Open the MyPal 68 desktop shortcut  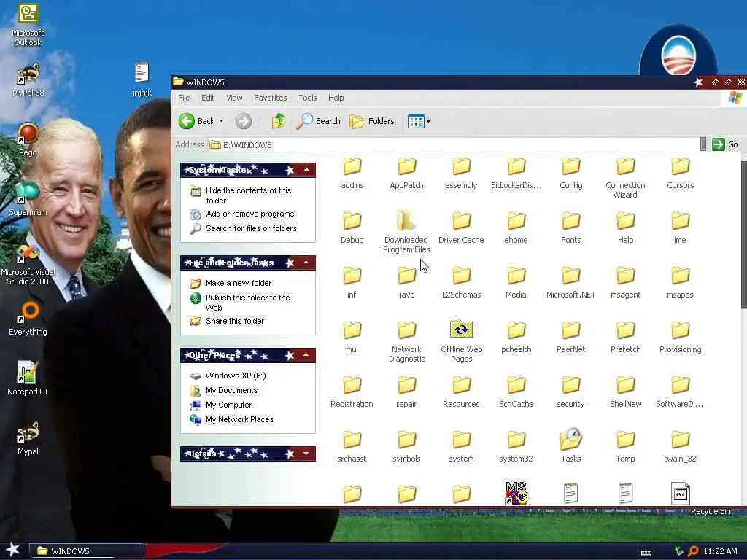[28, 79]
